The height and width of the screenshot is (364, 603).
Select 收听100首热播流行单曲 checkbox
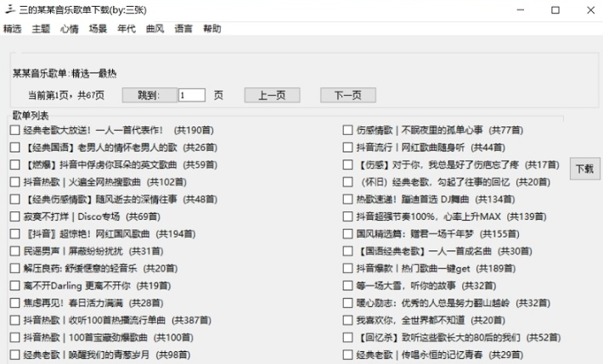click(15, 320)
